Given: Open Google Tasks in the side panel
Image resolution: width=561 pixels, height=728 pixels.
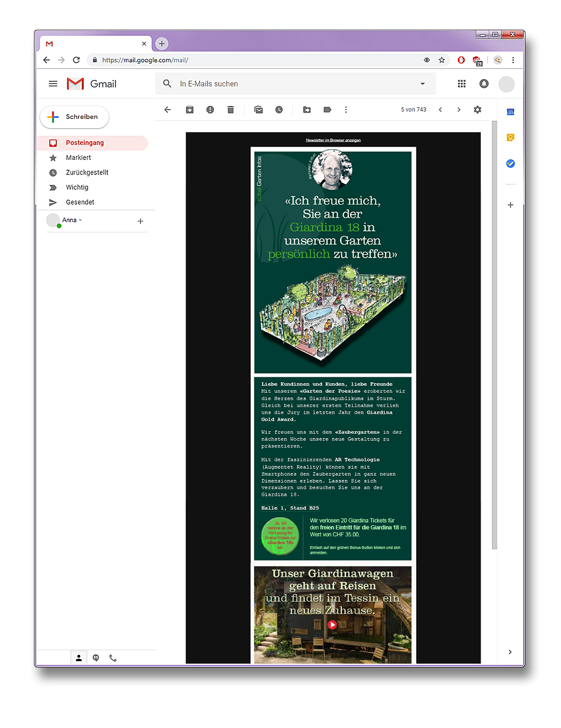Looking at the screenshot, I should point(511,163).
